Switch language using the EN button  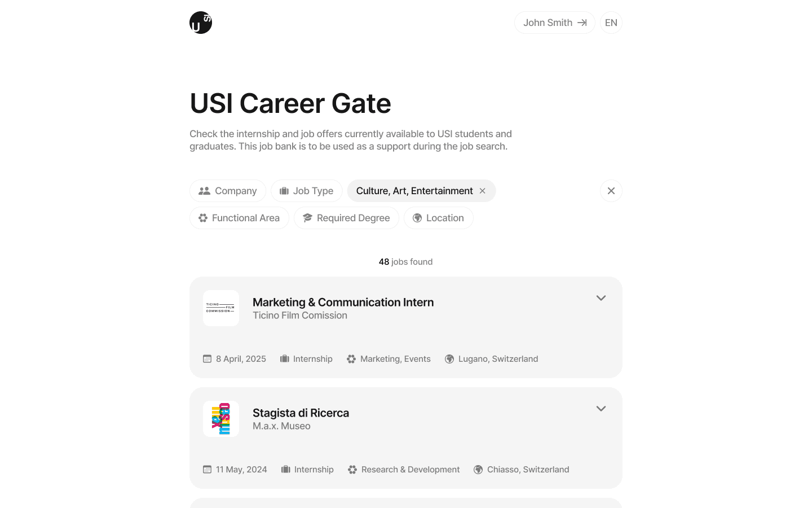tap(611, 23)
